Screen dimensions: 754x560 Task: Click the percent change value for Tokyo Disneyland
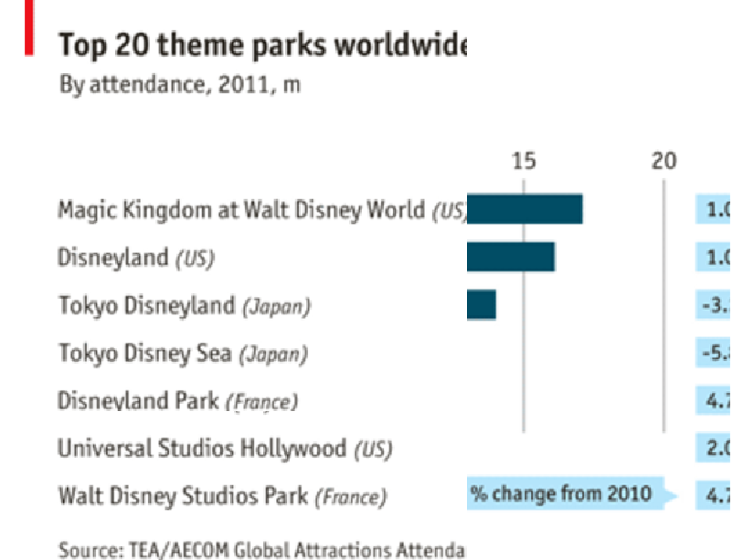[713, 305]
